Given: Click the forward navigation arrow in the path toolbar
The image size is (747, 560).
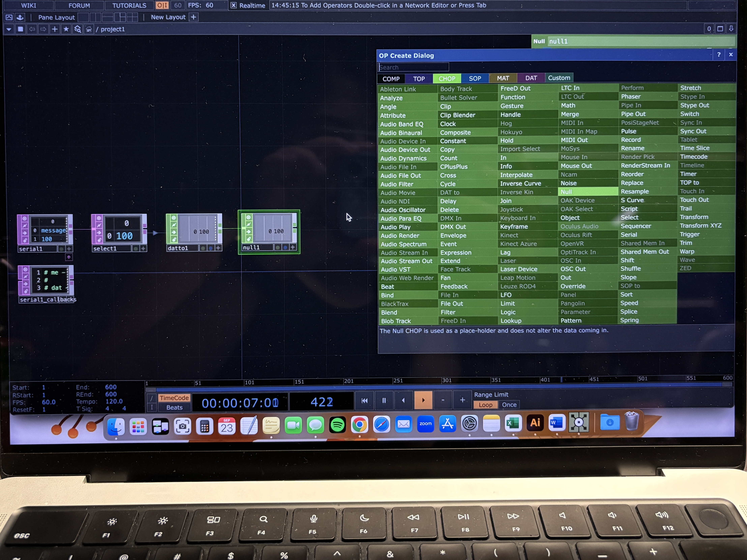Looking at the screenshot, I should click(x=43, y=29).
